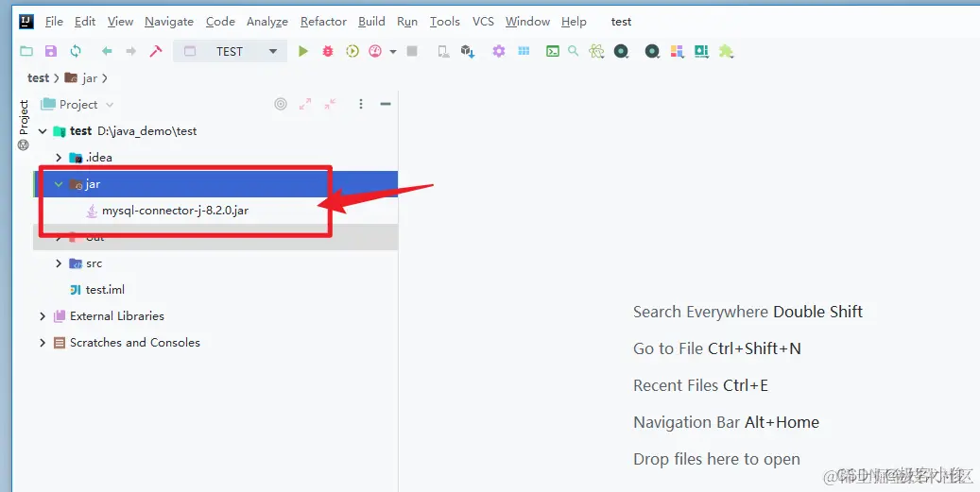Open the Edit menu
Screen dimensions: 980x492
click(x=84, y=22)
